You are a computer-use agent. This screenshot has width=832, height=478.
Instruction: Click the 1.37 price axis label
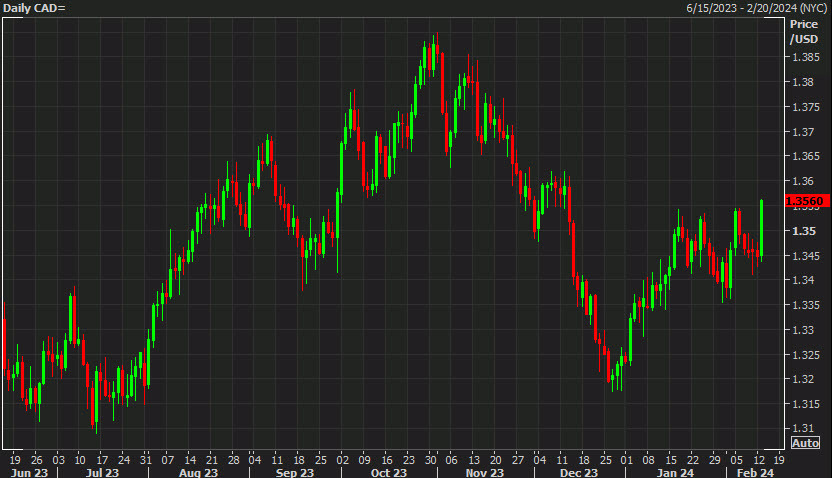click(x=803, y=132)
